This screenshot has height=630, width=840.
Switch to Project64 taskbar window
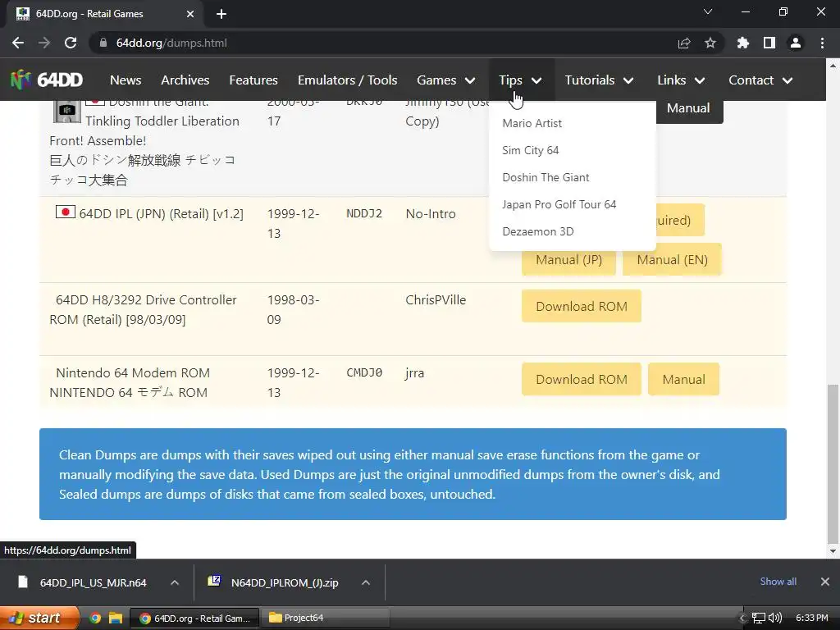325,618
